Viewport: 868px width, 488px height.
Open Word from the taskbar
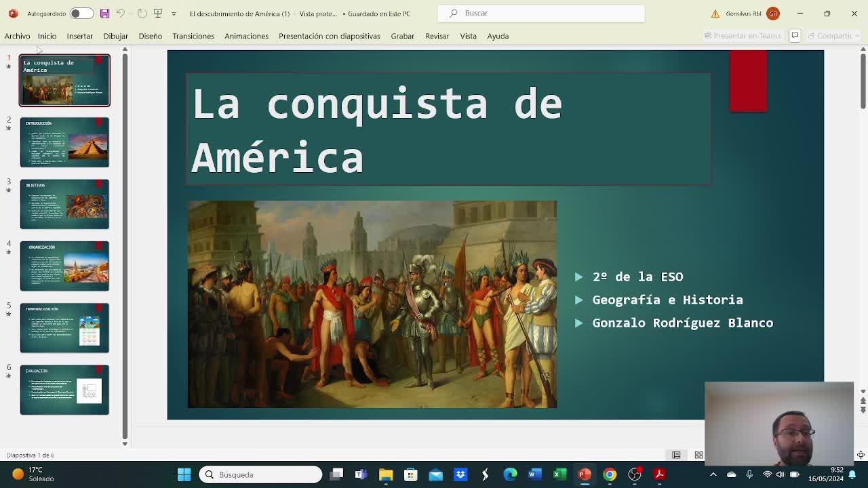pyautogui.click(x=534, y=474)
